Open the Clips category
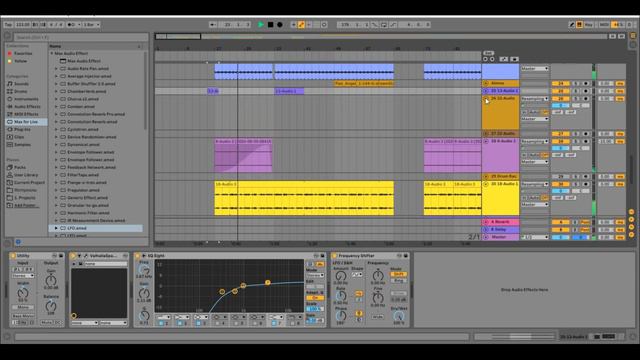The image size is (640, 360). coord(19,137)
